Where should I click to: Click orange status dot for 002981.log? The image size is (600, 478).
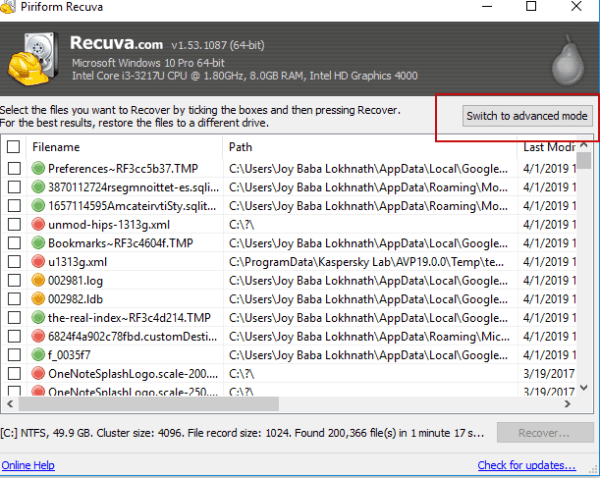click(x=38, y=281)
